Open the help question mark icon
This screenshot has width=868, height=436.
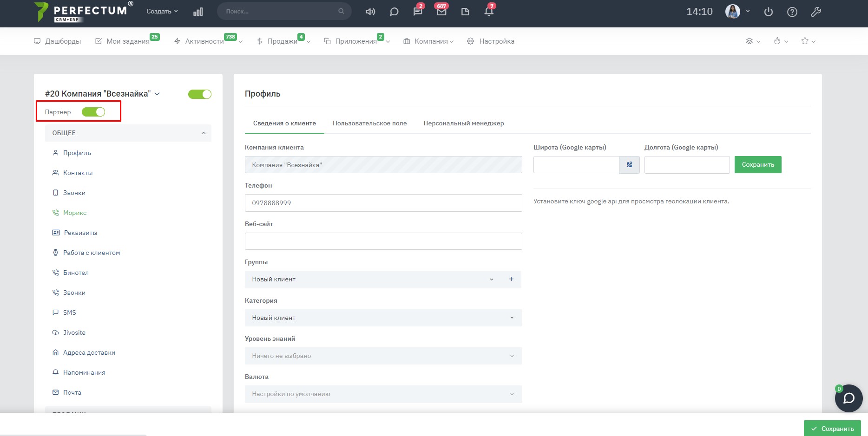(792, 12)
